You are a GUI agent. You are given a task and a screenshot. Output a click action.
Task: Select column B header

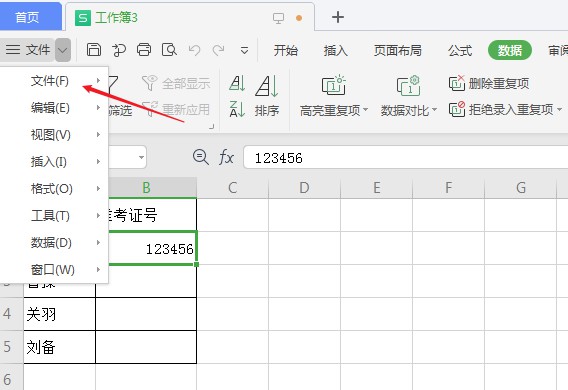tap(153, 188)
